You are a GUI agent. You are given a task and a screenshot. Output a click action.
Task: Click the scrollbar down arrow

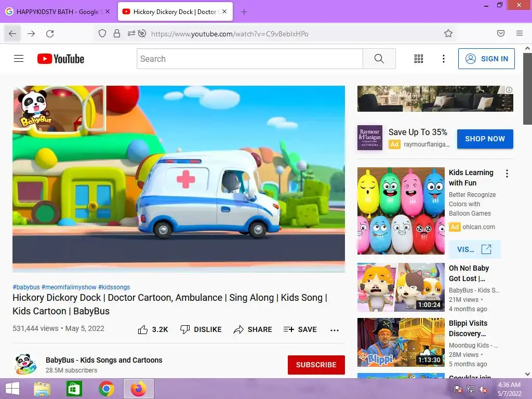point(527,374)
